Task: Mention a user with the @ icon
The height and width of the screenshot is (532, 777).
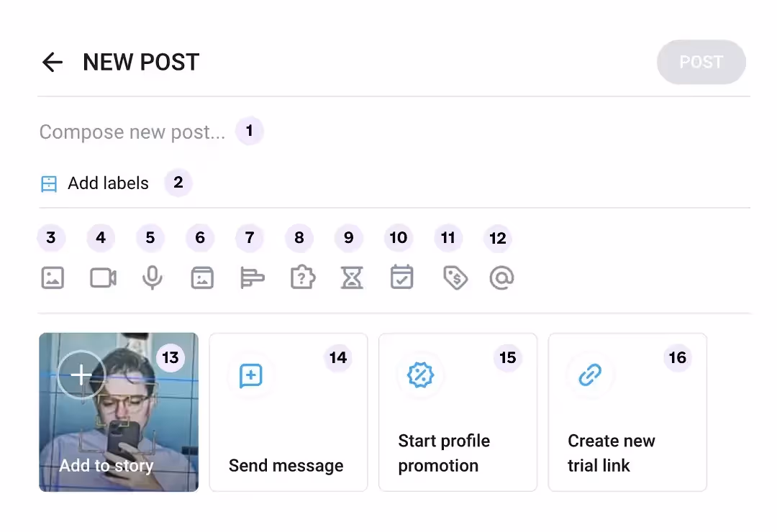Action: coord(501,277)
